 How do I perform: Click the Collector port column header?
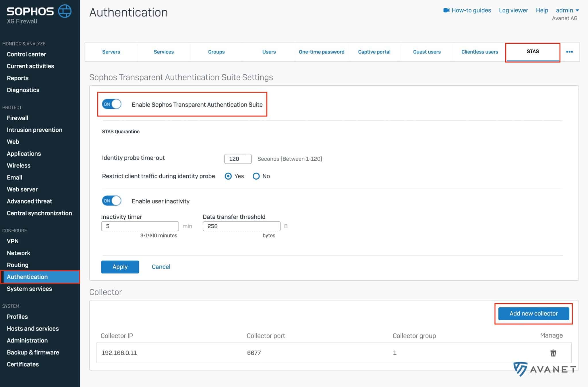pos(266,336)
